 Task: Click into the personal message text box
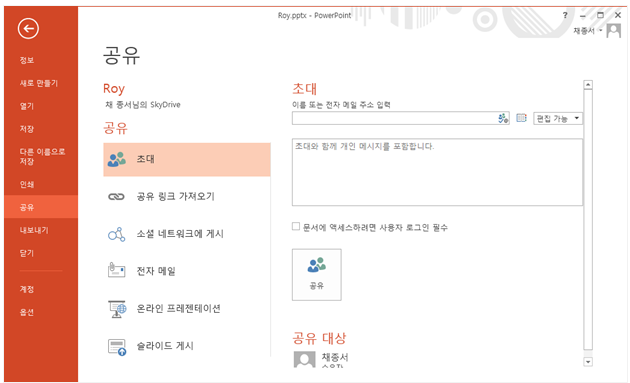click(437, 172)
